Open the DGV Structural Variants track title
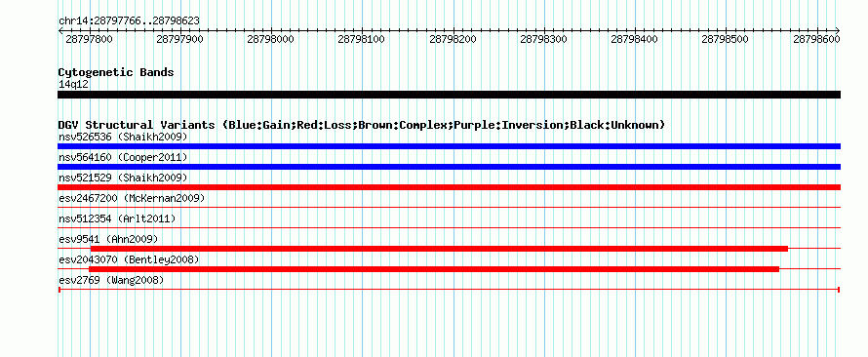Image resolution: width=868 pixels, height=357 pixels. [361, 125]
